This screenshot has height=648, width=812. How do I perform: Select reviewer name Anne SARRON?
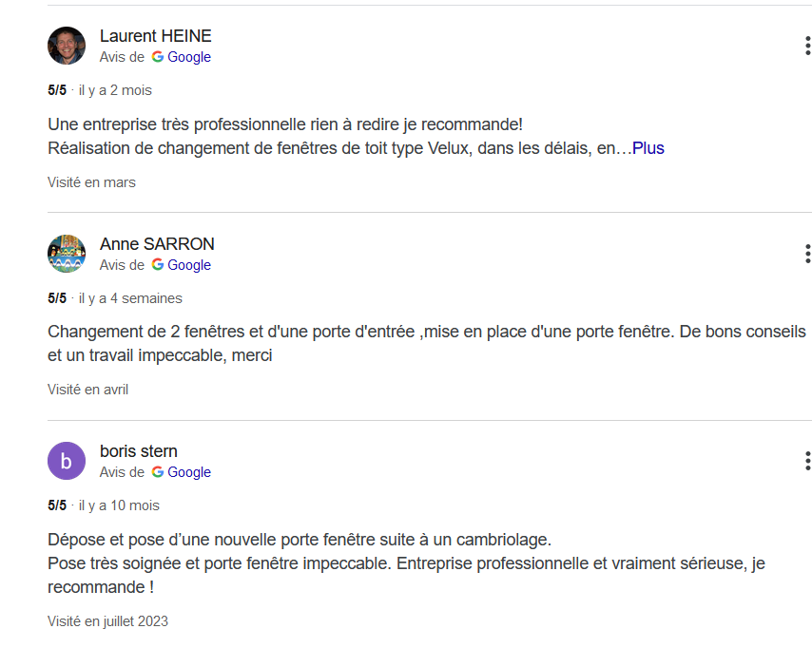157,244
